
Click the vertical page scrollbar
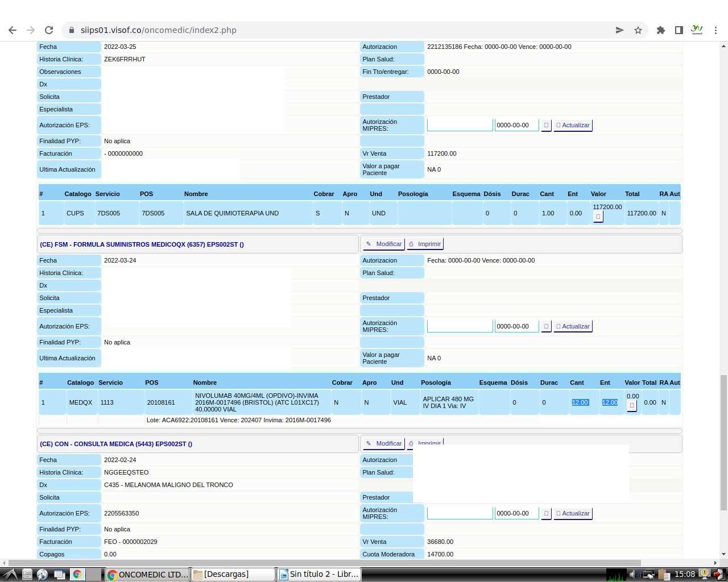(x=723, y=443)
